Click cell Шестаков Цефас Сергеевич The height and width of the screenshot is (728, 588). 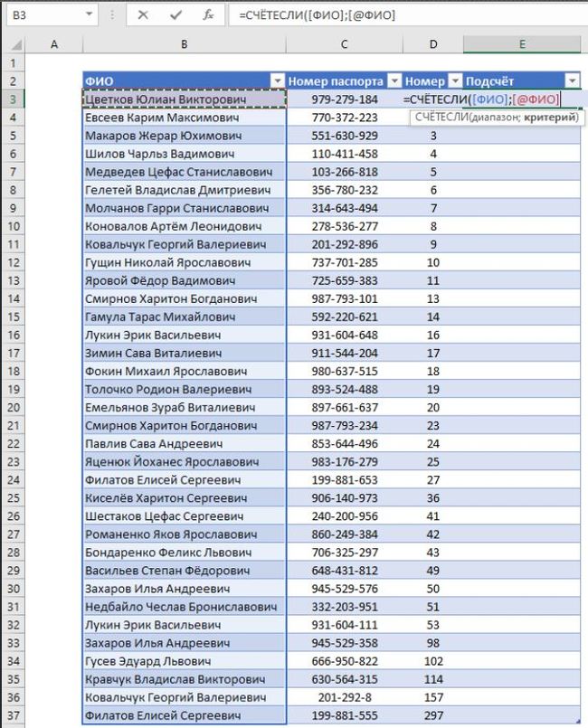coord(185,516)
